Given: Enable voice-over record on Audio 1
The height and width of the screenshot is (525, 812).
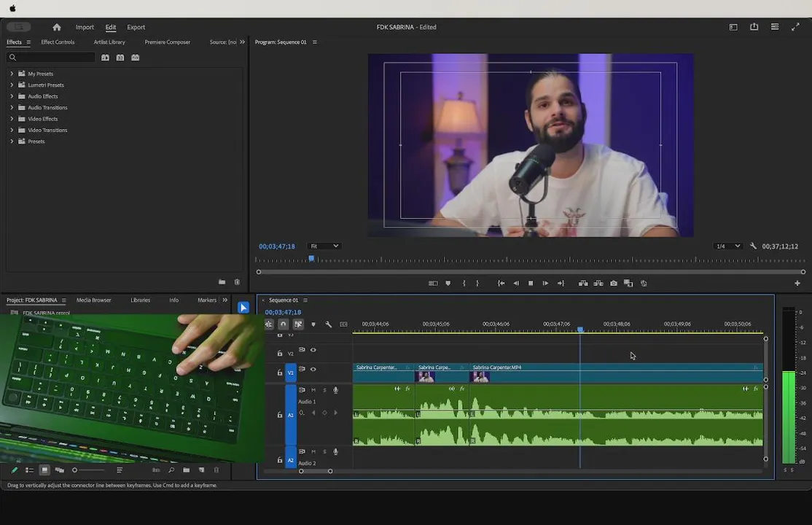Looking at the screenshot, I should (x=335, y=390).
